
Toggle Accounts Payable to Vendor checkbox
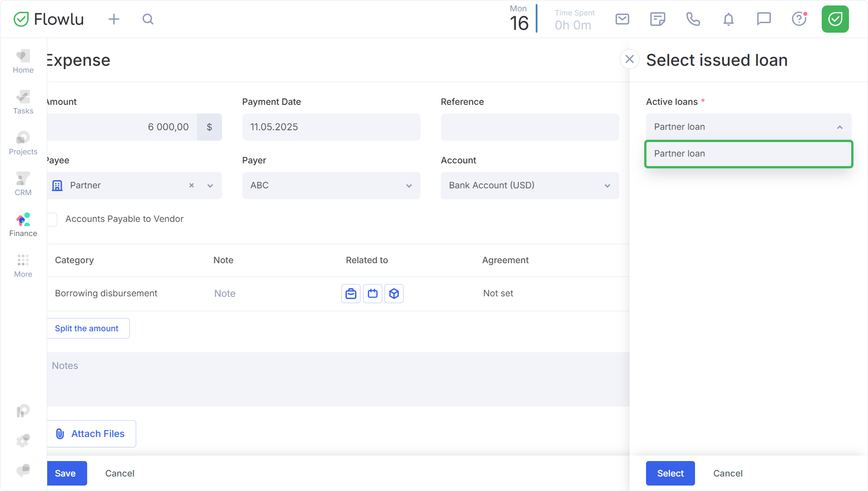(52, 219)
